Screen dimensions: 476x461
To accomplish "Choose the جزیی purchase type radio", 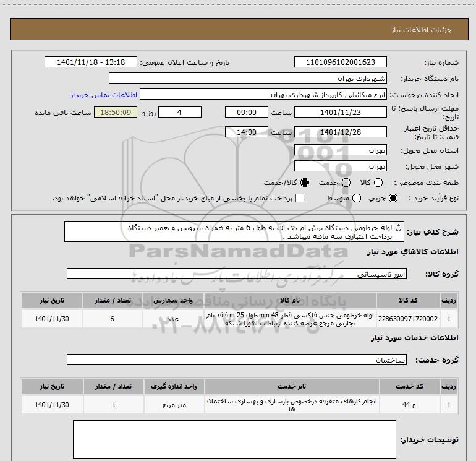I will [x=393, y=198].
